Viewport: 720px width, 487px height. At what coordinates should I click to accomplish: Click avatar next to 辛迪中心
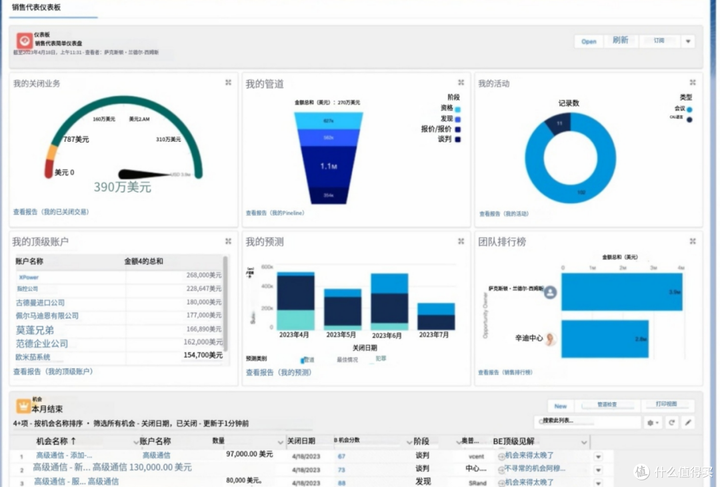point(551,339)
